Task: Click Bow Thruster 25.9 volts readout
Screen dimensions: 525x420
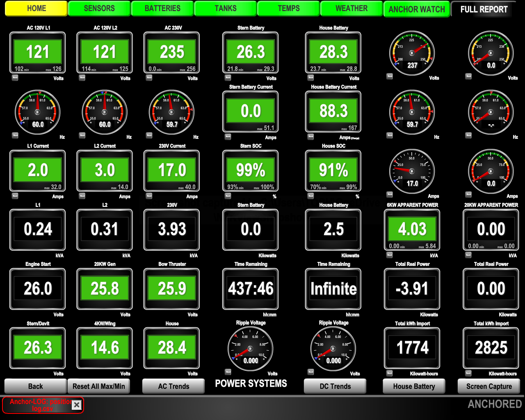Action: tap(172, 289)
